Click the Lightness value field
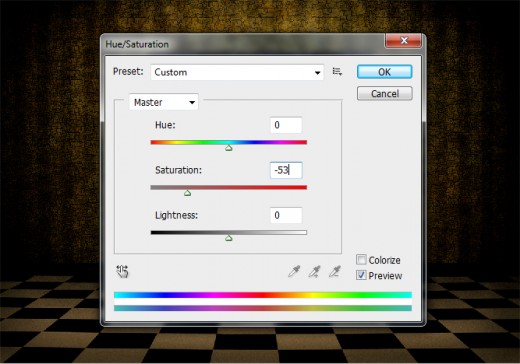The width and height of the screenshot is (520, 364). 286,215
